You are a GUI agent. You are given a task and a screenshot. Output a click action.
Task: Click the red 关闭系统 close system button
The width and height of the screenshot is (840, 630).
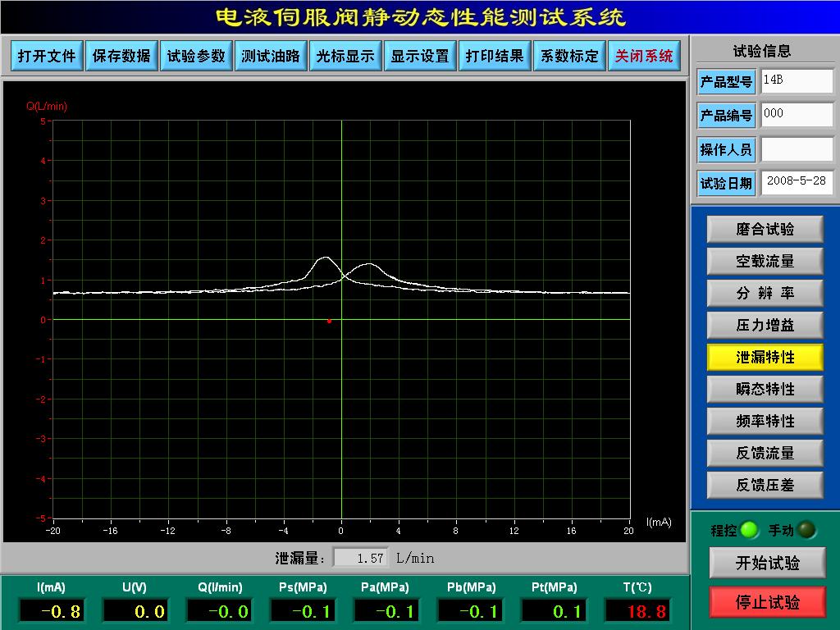[x=644, y=56]
